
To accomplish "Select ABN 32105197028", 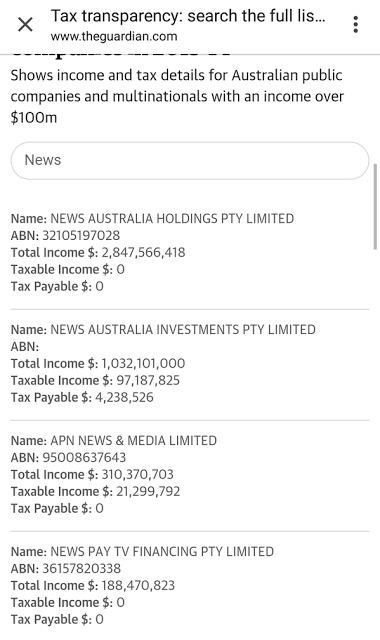I will [81, 236].
